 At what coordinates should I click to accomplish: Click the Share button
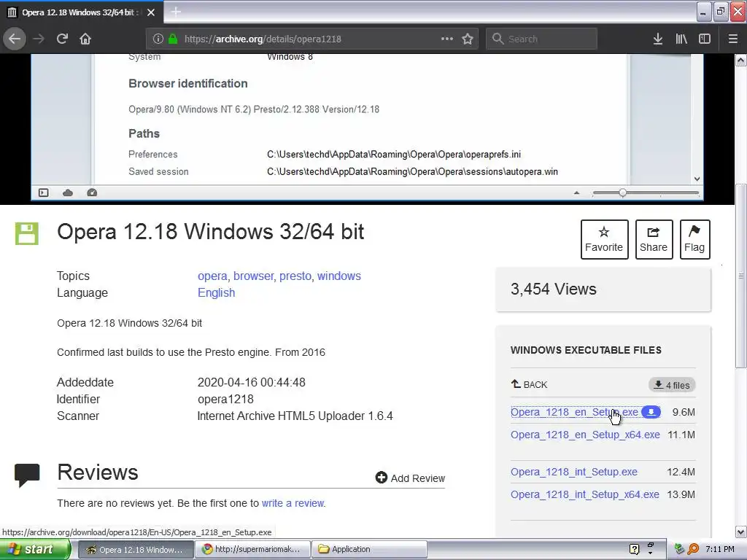[x=654, y=239]
